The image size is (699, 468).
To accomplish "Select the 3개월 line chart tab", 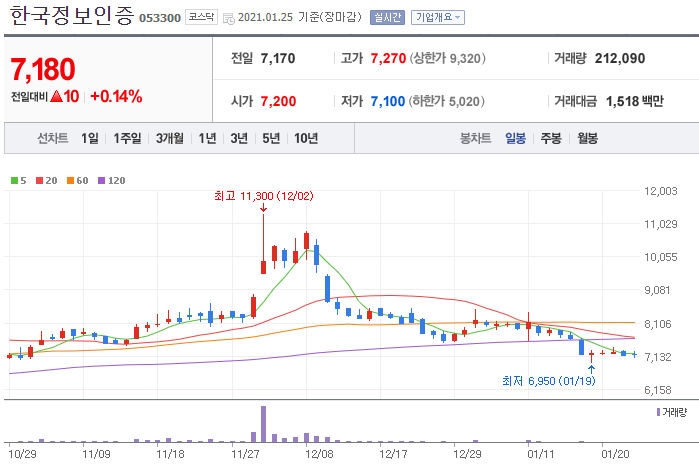I will point(169,138).
